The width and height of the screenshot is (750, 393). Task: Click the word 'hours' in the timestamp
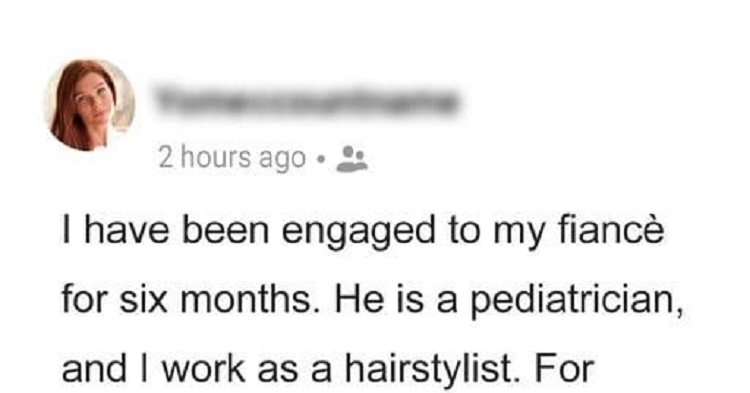point(216,157)
